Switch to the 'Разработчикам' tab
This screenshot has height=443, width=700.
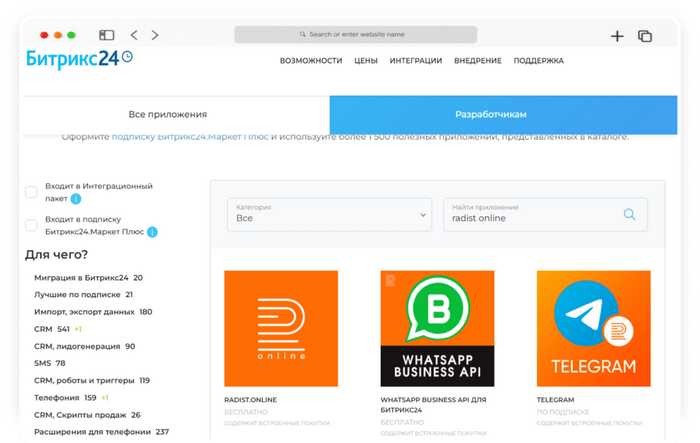click(503, 115)
